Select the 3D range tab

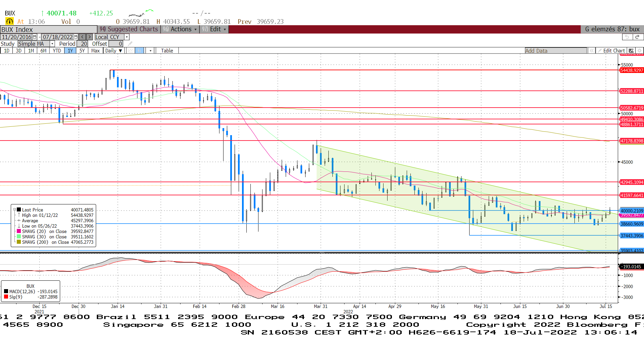coord(18,51)
